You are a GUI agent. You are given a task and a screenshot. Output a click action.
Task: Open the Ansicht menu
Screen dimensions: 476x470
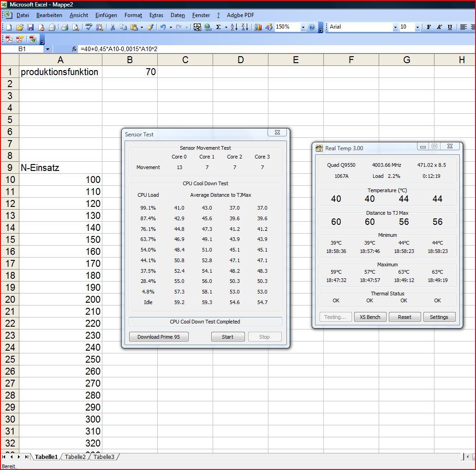click(78, 15)
